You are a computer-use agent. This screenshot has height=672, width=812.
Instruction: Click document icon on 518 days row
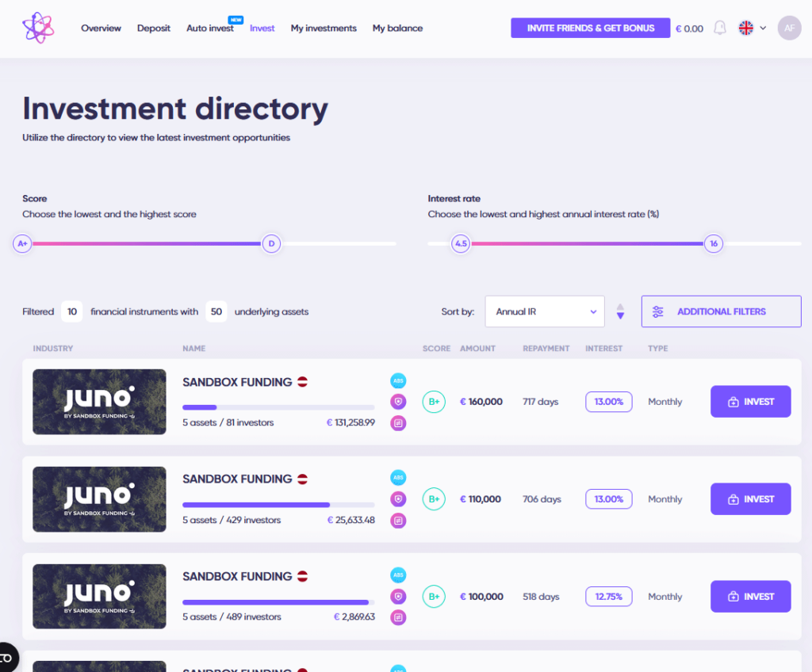click(398, 617)
